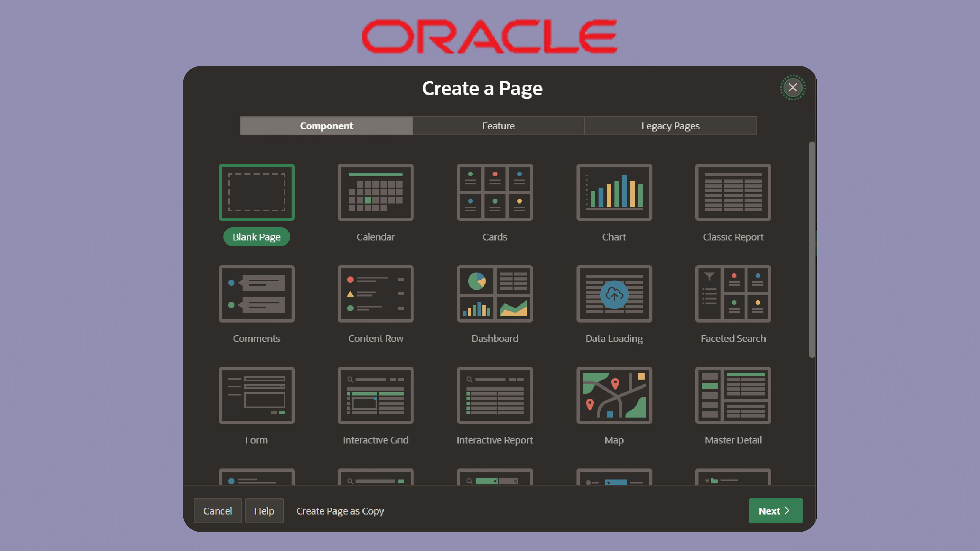Select the Content Row icon
This screenshot has height=551, width=980.
375,294
